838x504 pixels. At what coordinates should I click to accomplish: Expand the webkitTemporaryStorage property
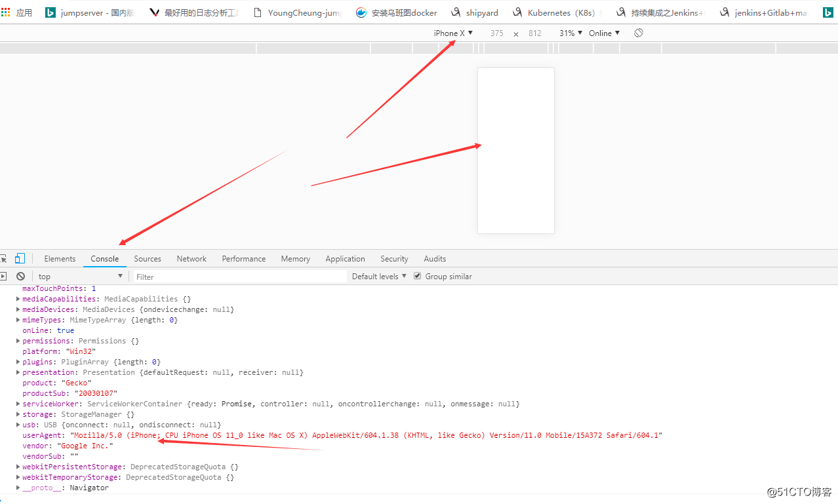tap(18, 477)
